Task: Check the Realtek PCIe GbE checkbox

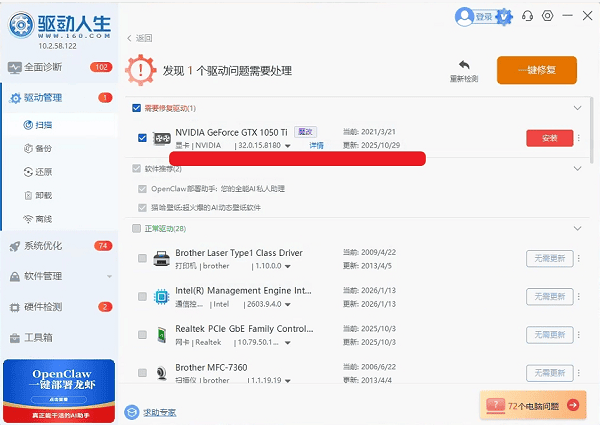Action: [x=142, y=335]
